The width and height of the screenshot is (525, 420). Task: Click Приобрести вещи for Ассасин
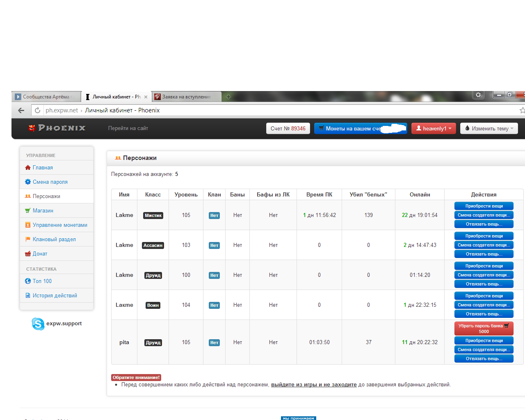484,236
